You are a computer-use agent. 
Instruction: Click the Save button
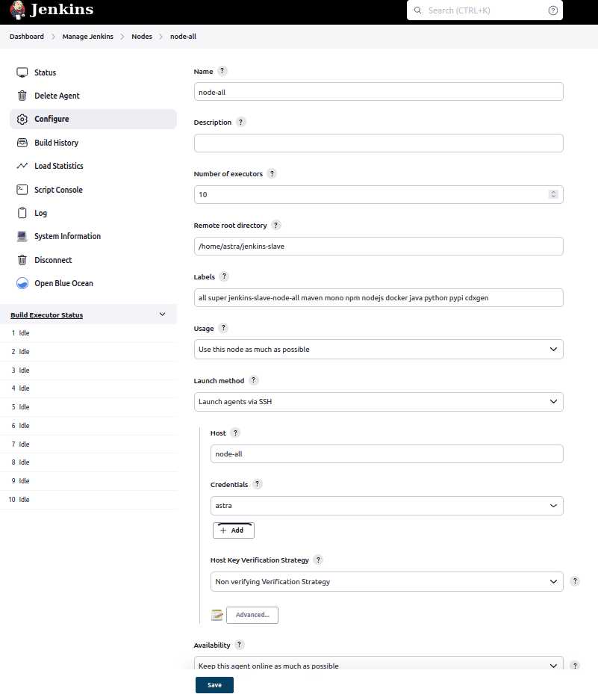(214, 685)
